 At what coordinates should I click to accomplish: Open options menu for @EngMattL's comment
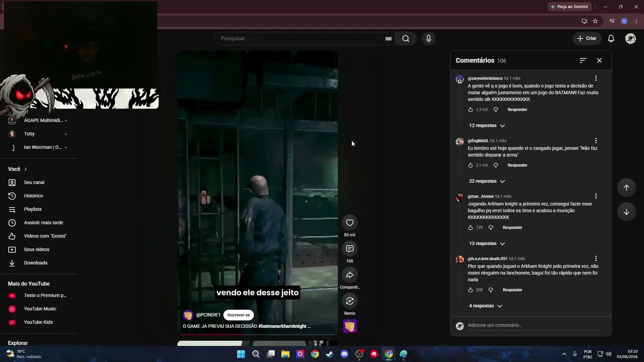[596, 141]
